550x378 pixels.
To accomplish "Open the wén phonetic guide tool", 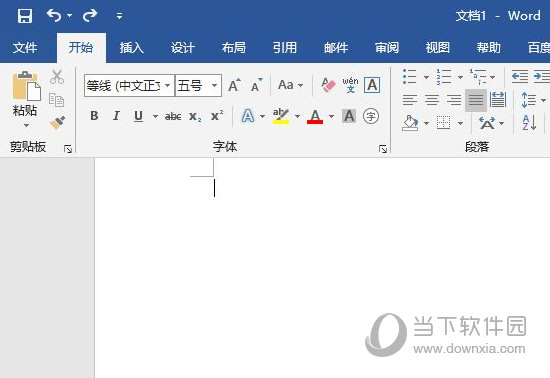I will pyautogui.click(x=350, y=85).
